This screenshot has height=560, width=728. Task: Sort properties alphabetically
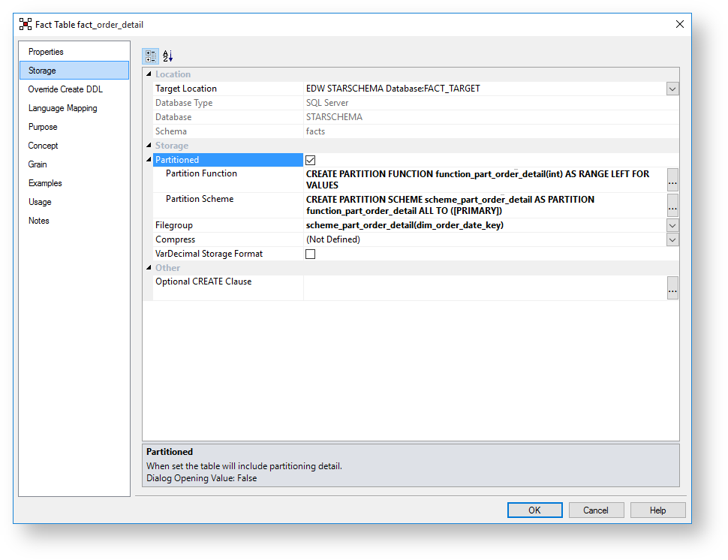(167, 56)
